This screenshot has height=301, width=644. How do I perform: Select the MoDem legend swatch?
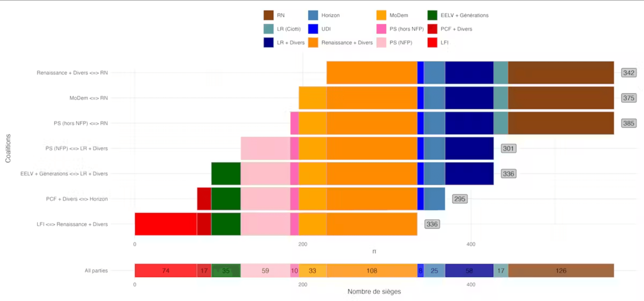[x=381, y=15]
